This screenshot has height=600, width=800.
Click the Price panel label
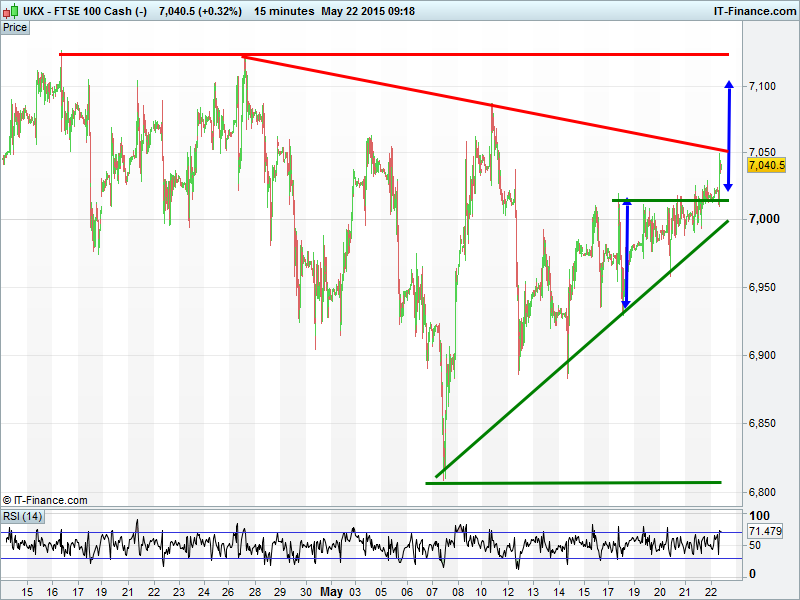[15, 28]
